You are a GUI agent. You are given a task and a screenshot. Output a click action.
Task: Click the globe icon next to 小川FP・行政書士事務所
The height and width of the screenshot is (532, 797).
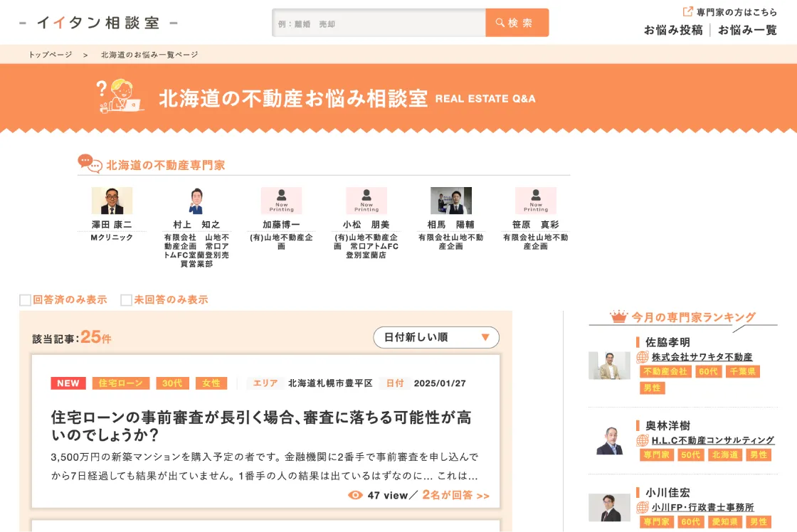[643, 507]
